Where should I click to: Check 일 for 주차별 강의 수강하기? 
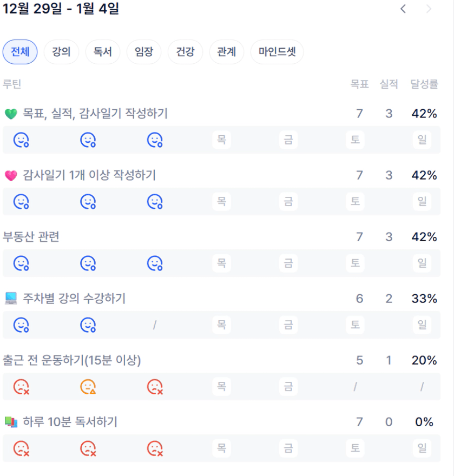[x=422, y=325]
